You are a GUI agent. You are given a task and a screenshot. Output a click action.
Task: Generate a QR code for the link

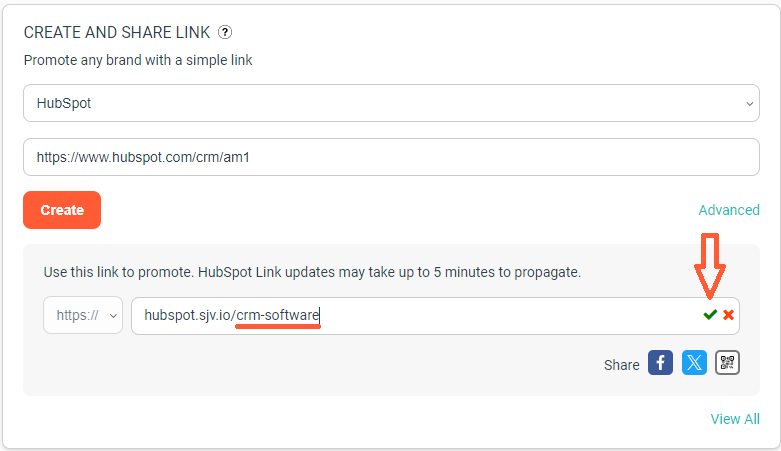point(727,362)
